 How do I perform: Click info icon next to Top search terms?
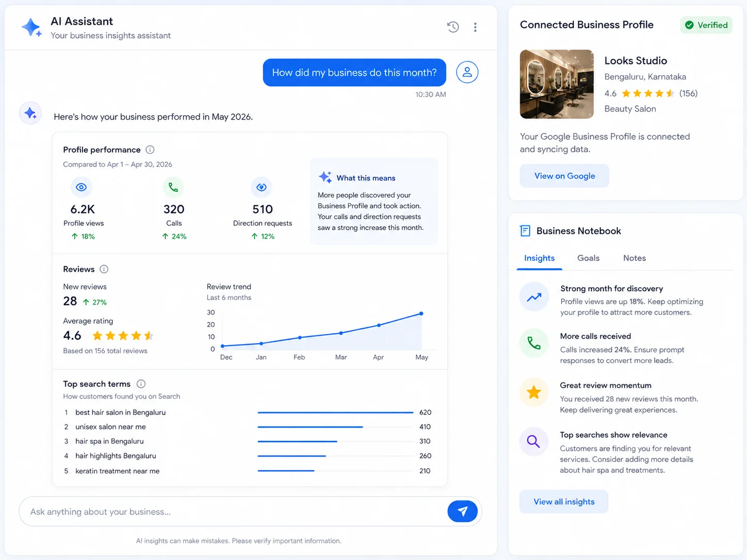(x=141, y=384)
